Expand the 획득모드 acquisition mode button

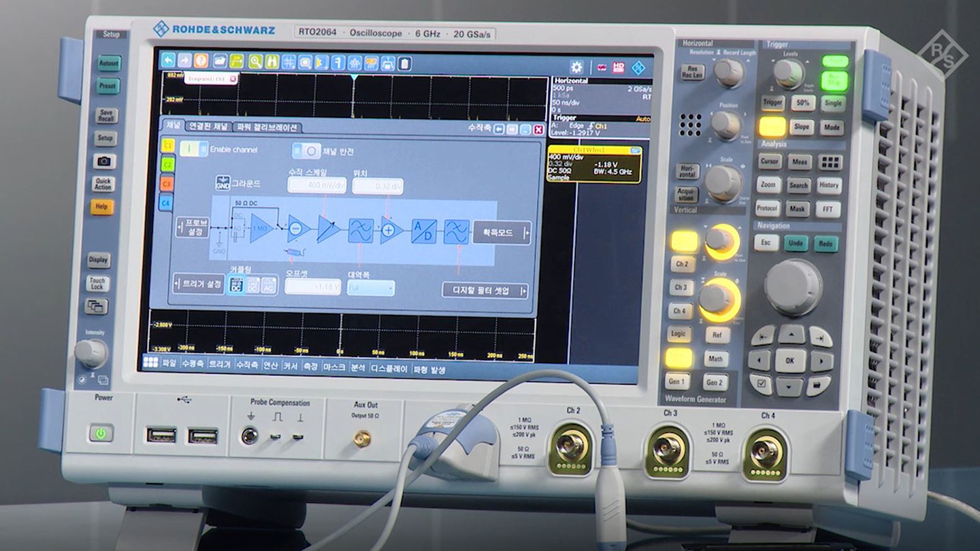coord(502,232)
